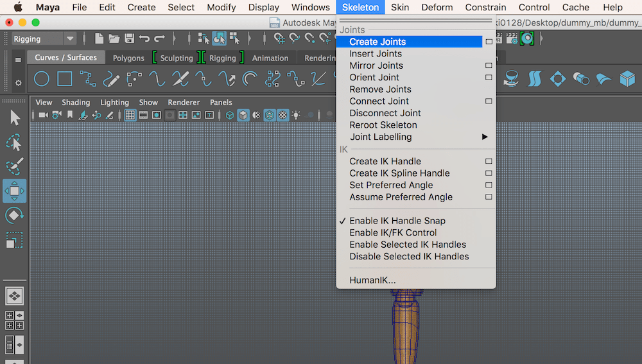Open Set Preferred Angle option box
This screenshot has width=642, height=364.
click(x=489, y=185)
